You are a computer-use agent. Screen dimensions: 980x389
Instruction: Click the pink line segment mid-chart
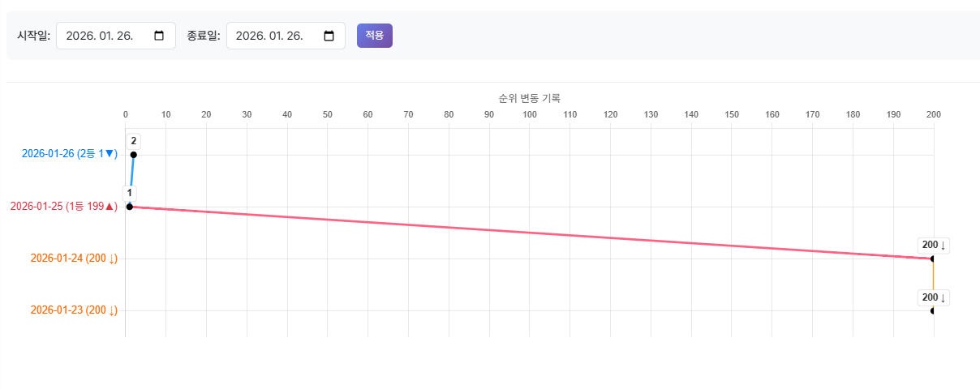tap(531, 233)
